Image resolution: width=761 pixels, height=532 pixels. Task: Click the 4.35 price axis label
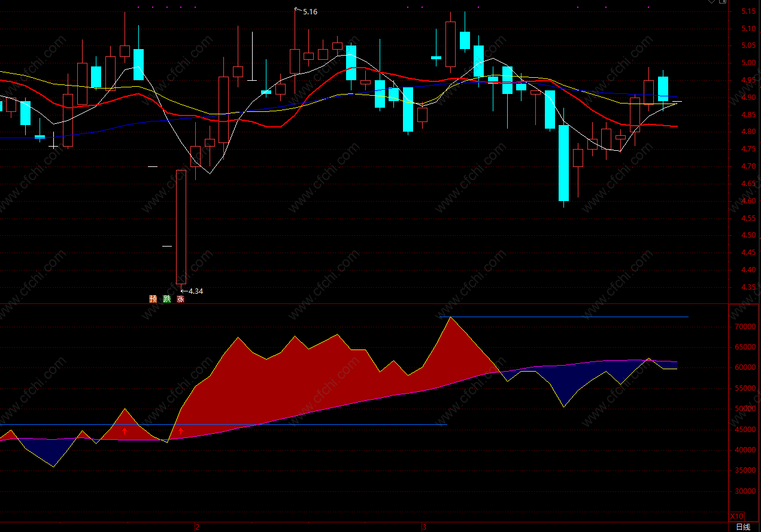click(748, 287)
